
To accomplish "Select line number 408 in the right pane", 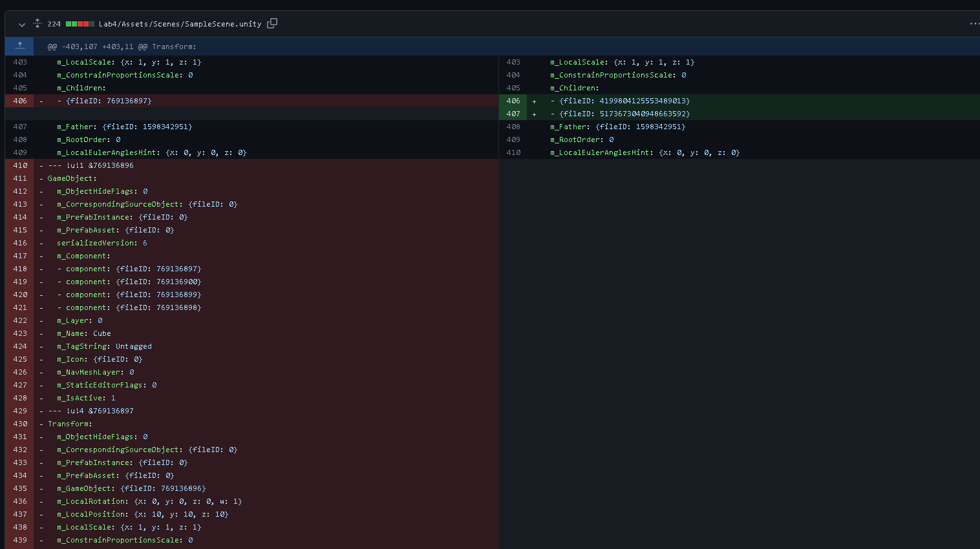I will coord(513,127).
